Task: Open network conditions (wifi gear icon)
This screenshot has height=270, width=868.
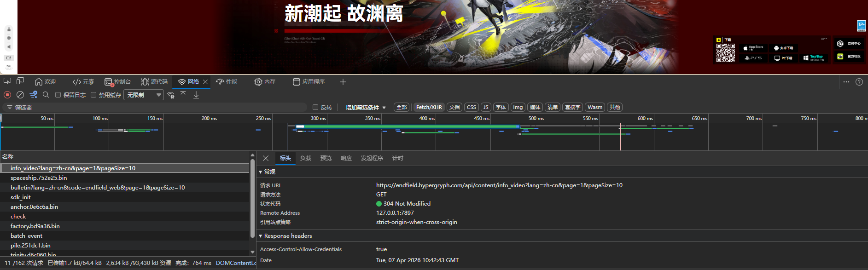Action: coord(171,95)
